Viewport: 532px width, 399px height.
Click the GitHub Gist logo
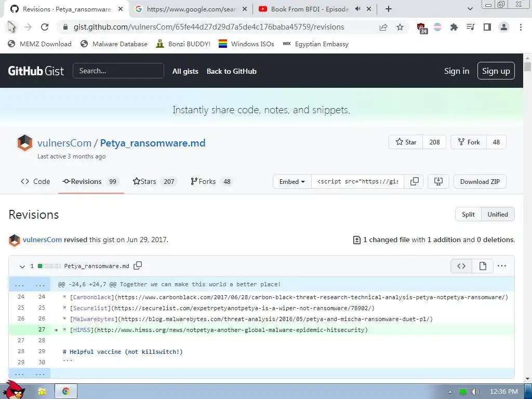click(x=36, y=71)
